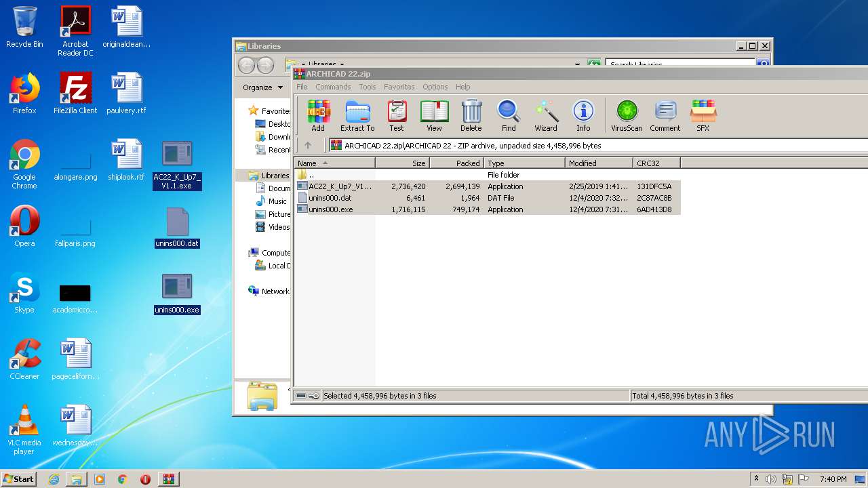
Task: Open the Tools menu
Action: pyautogui.click(x=368, y=87)
